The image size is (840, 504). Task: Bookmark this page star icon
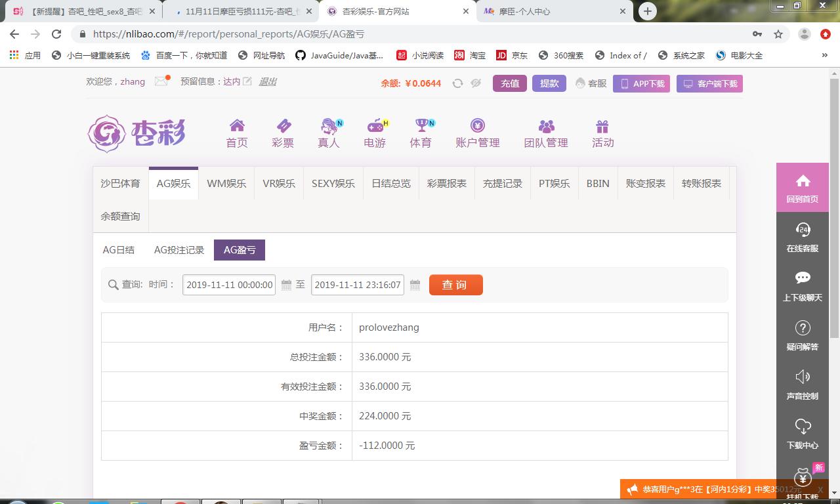click(x=778, y=34)
